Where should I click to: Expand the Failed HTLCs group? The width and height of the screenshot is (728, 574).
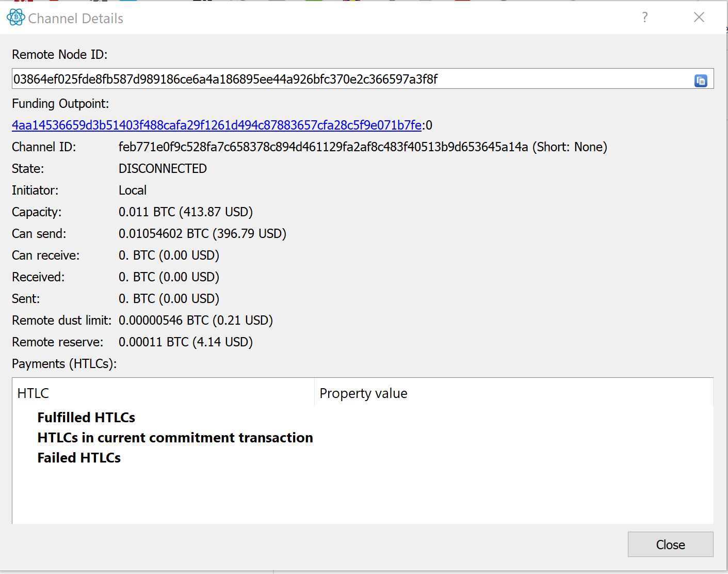point(79,457)
